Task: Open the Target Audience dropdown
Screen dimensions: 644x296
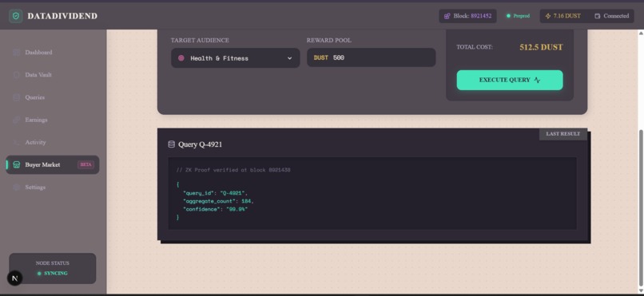Action: (x=236, y=58)
